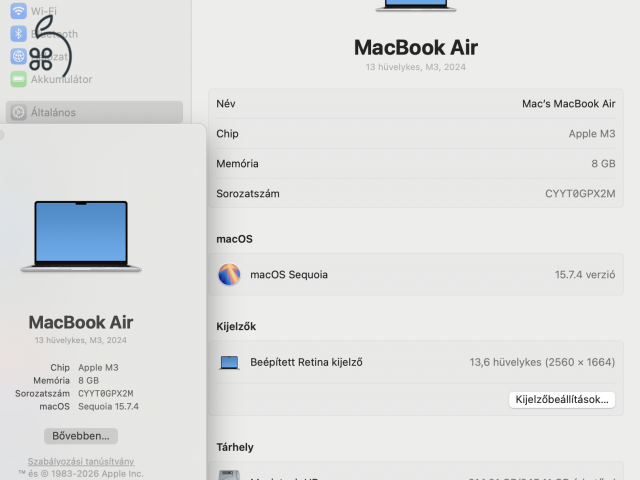Select the Általános sidebar row
This screenshot has width=640, height=480.
(x=94, y=112)
